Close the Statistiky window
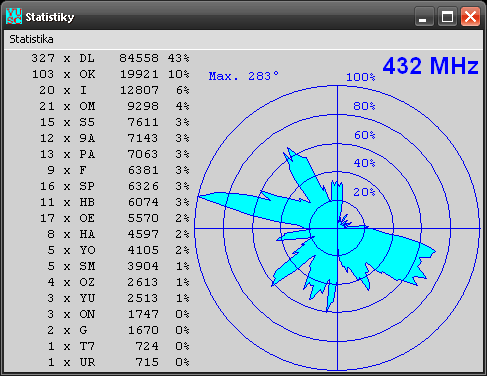 click(470, 17)
